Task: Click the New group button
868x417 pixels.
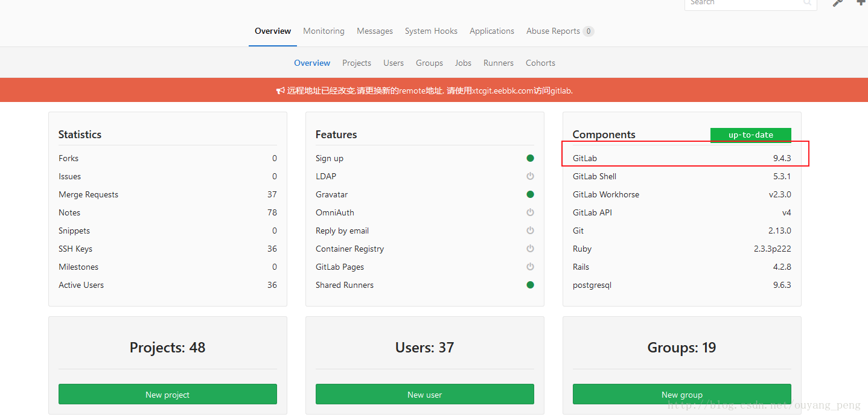Action: pos(682,394)
